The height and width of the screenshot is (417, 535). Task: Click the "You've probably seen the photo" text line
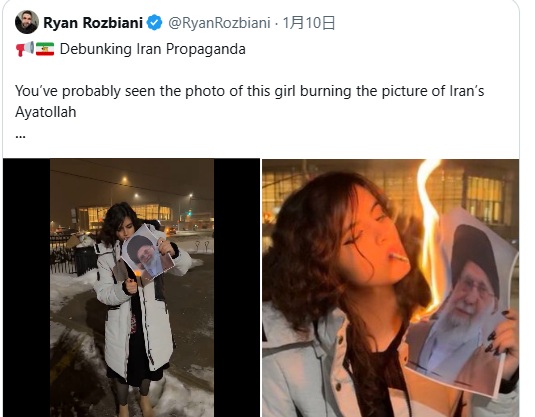point(250,91)
